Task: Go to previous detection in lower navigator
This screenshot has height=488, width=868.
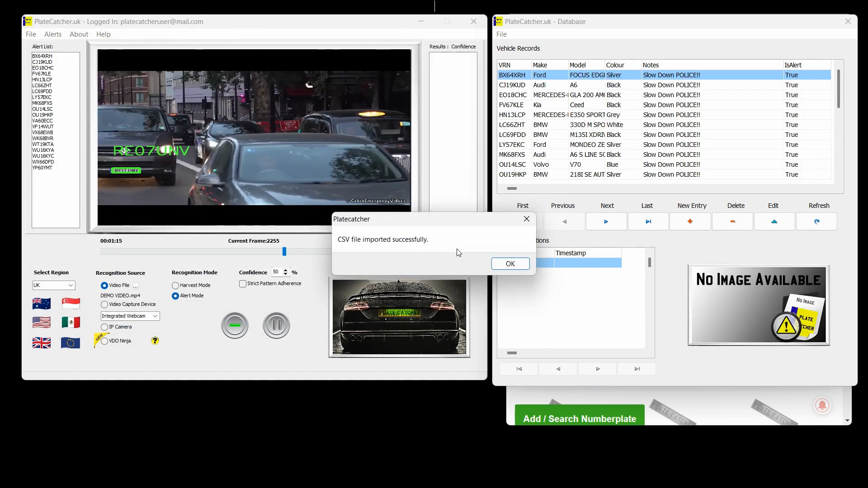Action: 558,369
